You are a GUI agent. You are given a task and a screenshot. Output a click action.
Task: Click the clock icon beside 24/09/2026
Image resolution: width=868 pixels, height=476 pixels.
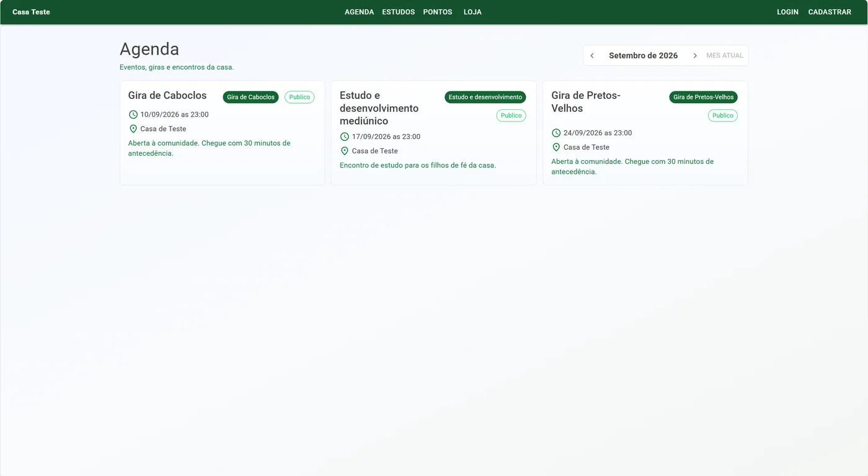pyautogui.click(x=556, y=133)
